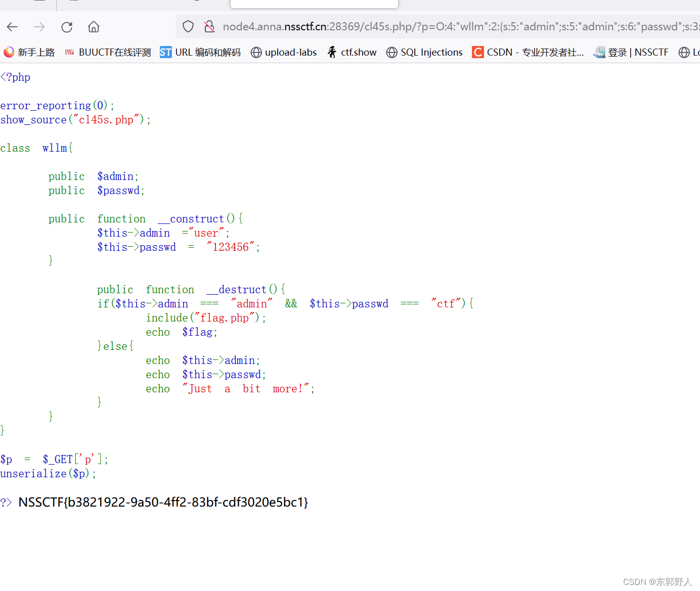Switch to the active browser tab

click(x=314, y=4)
